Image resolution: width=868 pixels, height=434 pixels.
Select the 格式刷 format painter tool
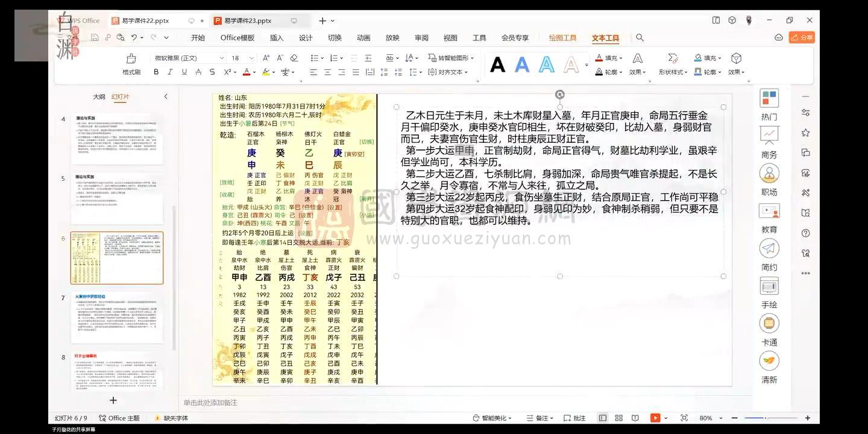[131, 63]
